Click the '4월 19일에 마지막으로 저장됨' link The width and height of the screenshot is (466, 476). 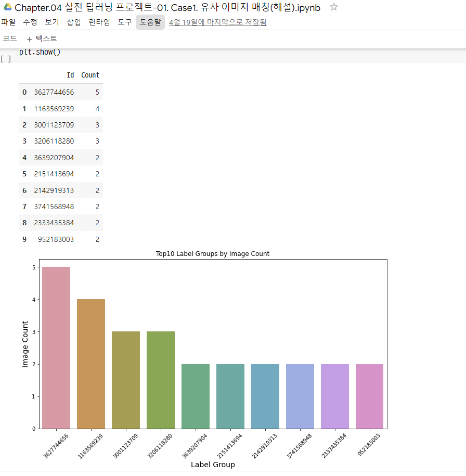(218, 22)
